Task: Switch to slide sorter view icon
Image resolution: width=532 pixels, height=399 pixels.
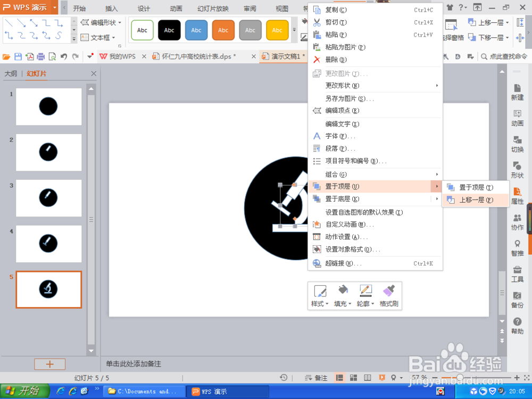Action: 354,378
